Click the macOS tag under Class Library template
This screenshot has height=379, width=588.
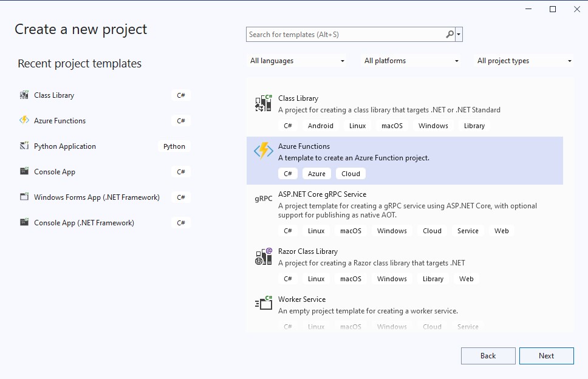(392, 126)
